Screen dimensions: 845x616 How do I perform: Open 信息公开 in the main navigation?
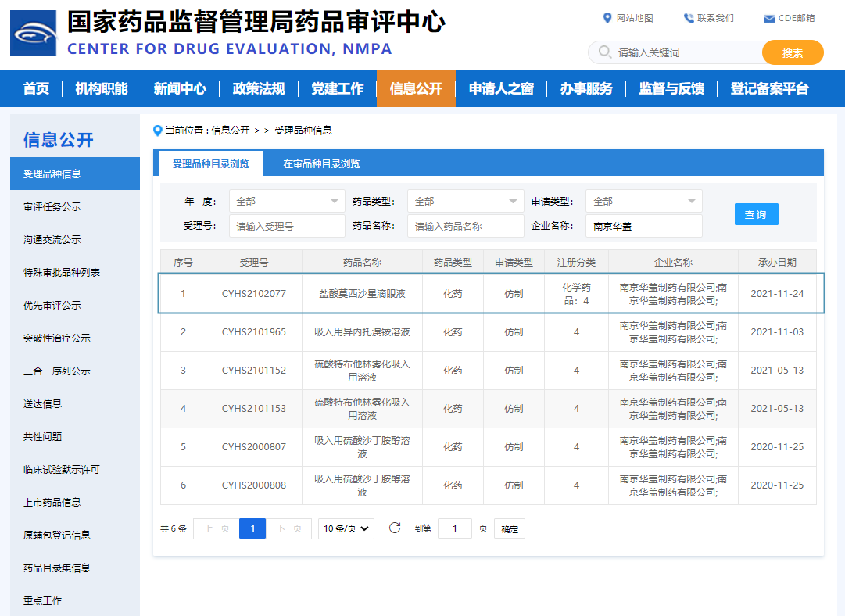[x=416, y=88]
